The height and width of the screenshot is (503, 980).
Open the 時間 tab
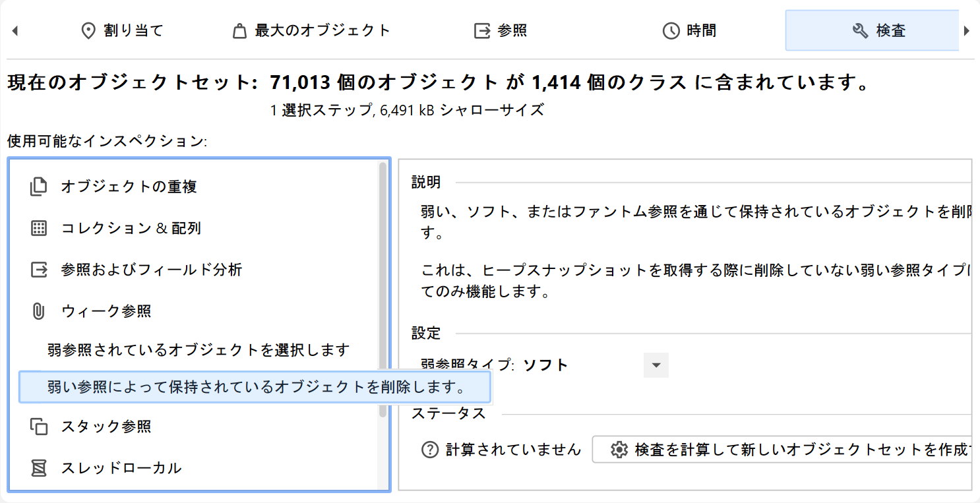coord(689,31)
